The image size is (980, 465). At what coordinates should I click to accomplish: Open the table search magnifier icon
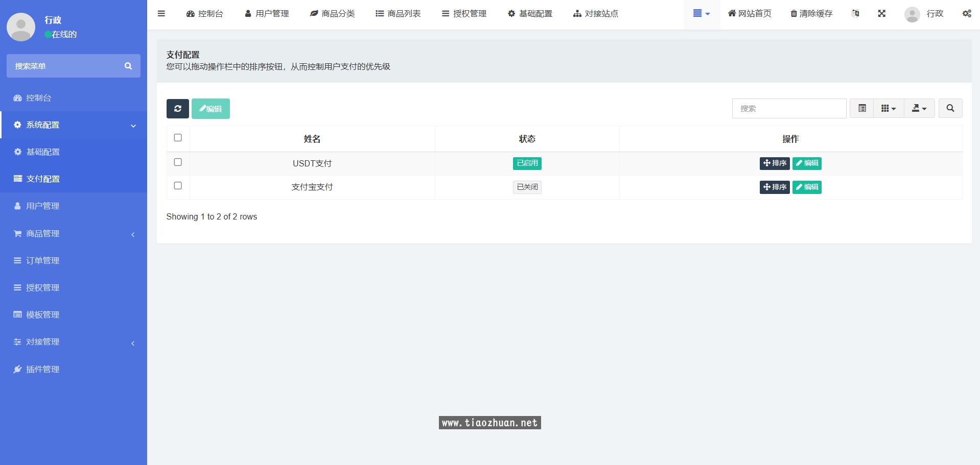point(950,108)
